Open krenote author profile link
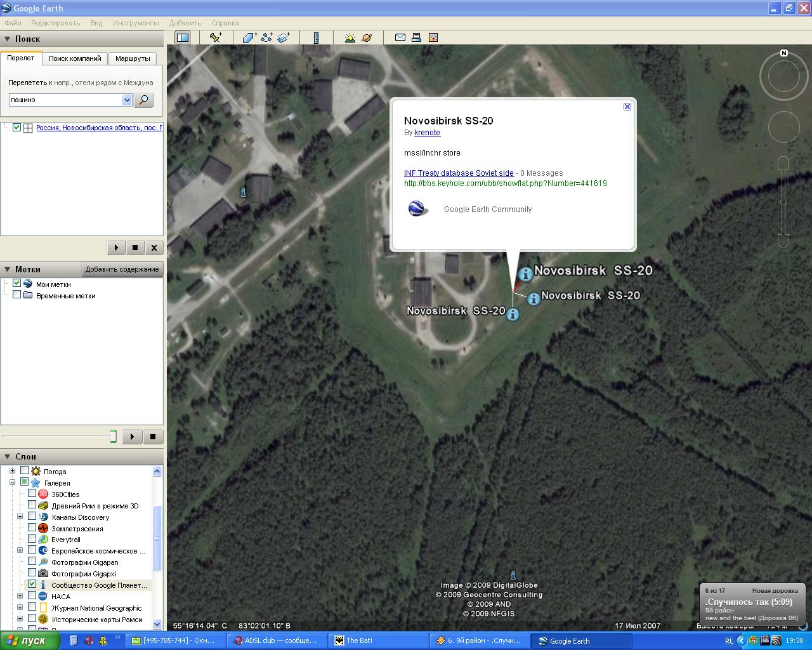 click(x=427, y=133)
